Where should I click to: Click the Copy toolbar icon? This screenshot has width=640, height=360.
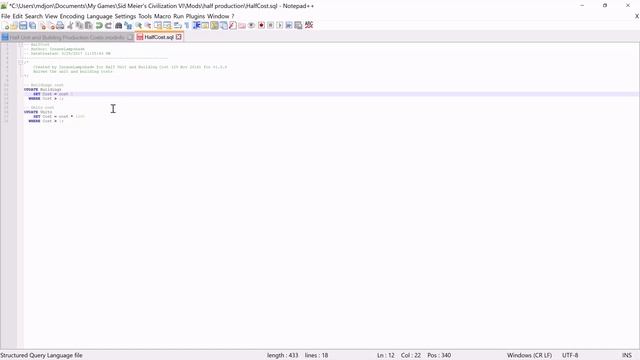(x=79, y=25)
